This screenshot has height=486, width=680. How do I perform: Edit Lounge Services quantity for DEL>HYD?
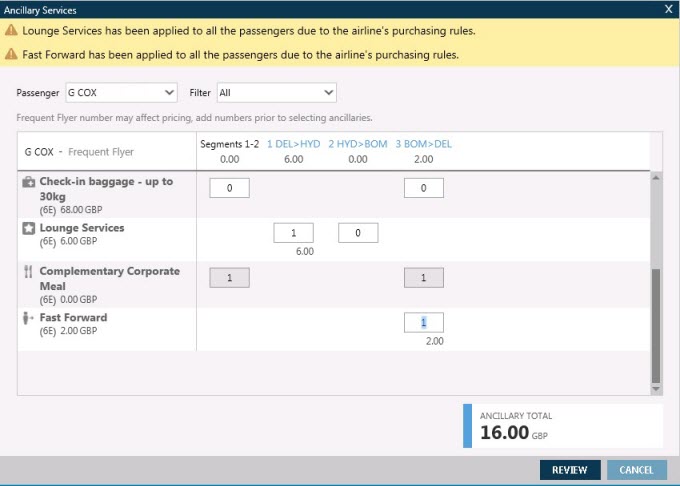(293, 233)
